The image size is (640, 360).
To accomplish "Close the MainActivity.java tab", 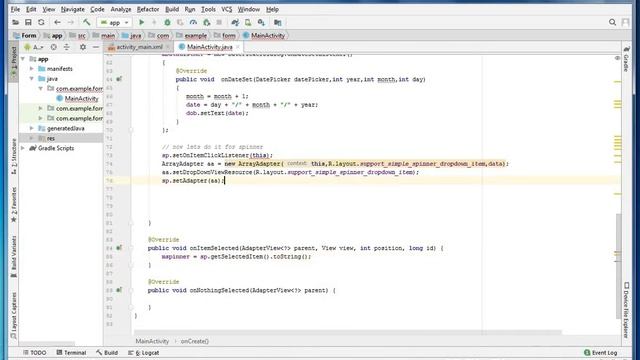I will click(x=238, y=47).
